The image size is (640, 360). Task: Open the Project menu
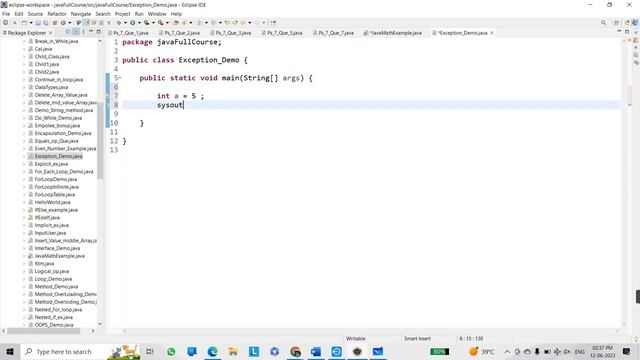click(x=122, y=14)
